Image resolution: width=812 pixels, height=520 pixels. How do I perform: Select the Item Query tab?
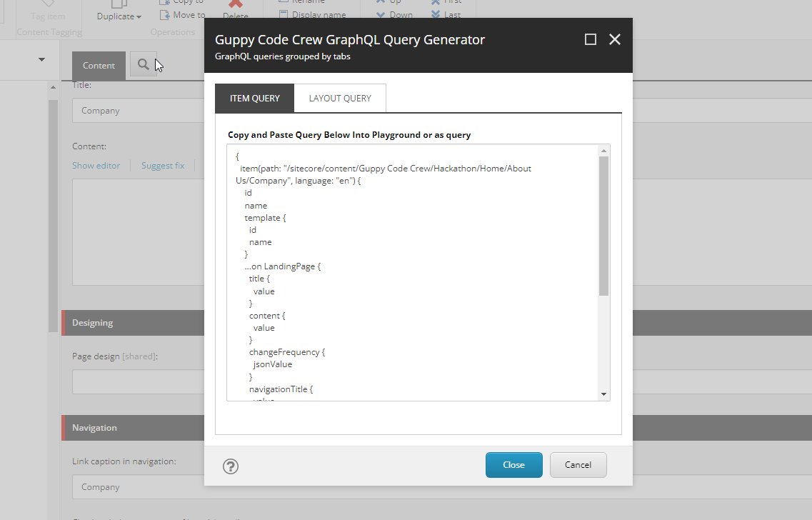(x=254, y=98)
